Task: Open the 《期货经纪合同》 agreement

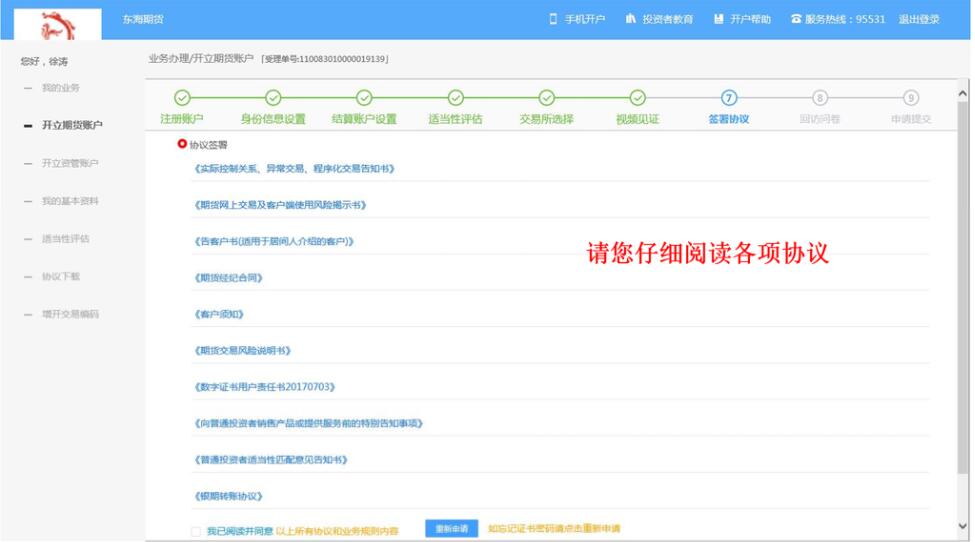Action: 229,278
